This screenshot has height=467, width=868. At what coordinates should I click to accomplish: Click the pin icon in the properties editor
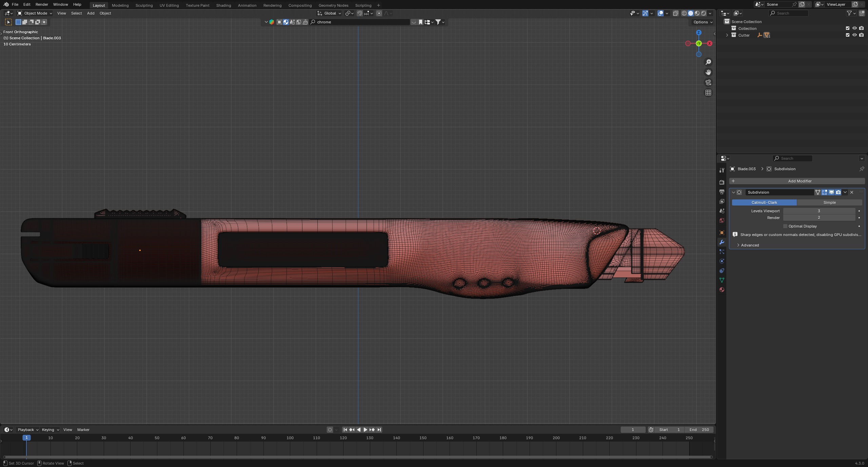(862, 169)
